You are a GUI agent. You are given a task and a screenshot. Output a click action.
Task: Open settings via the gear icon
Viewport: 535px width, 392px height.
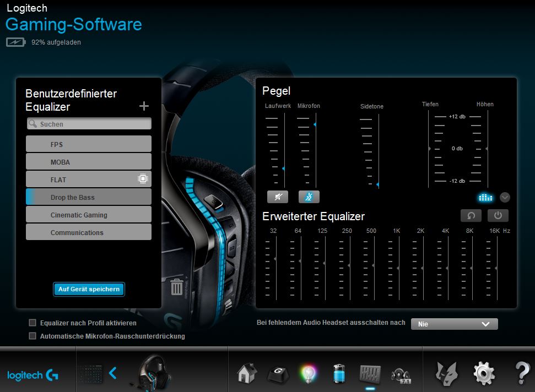(484, 374)
